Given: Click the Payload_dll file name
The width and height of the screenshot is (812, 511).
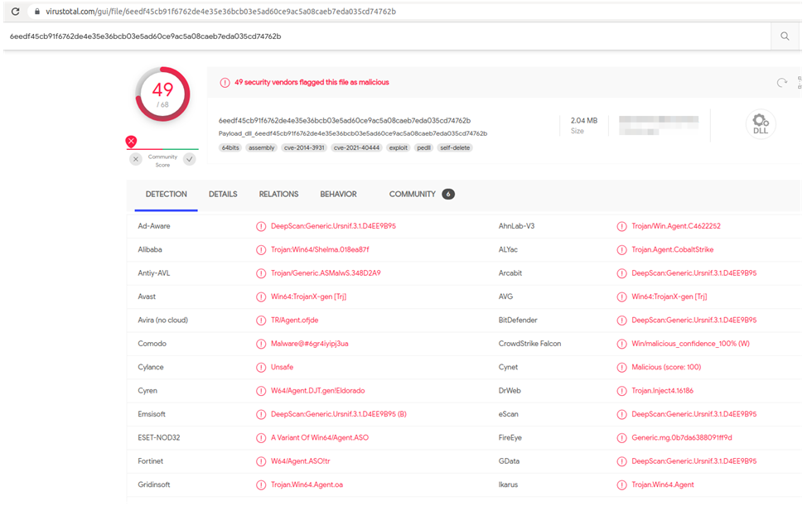Looking at the screenshot, I should [353, 133].
